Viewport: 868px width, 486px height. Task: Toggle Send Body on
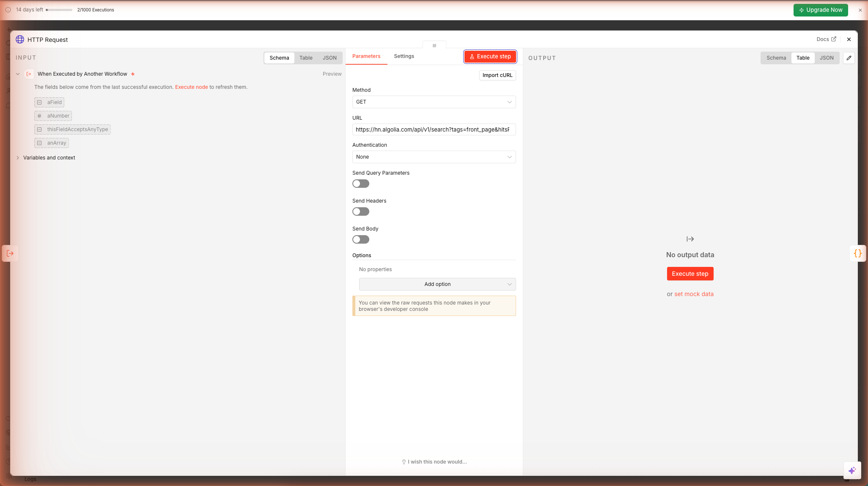(361, 239)
